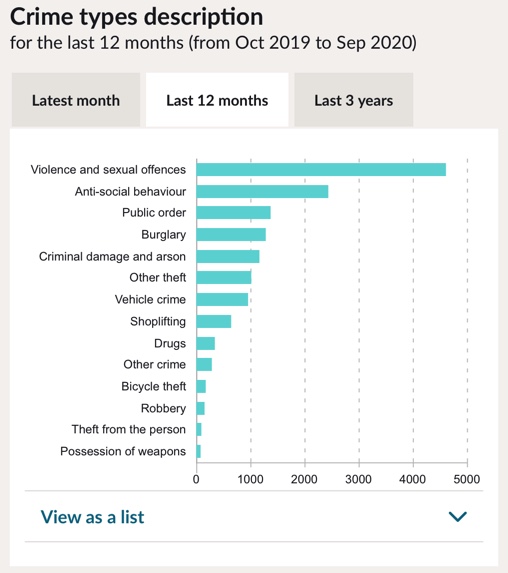Click the Burglary bar in chart
The image size is (508, 573).
(x=231, y=235)
